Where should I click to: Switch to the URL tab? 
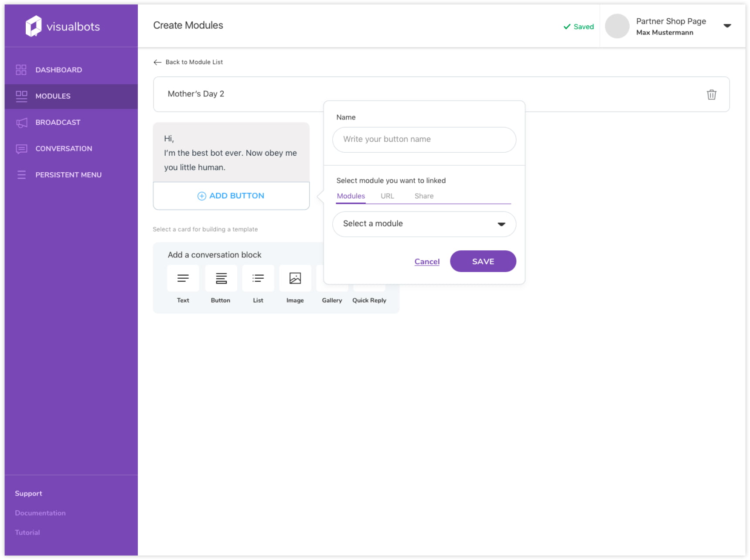(x=387, y=196)
